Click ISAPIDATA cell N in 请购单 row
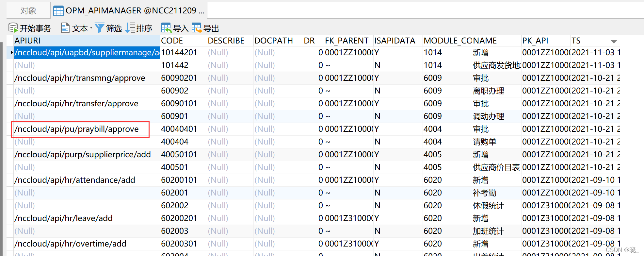 pyautogui.click(x=398, y=142)
